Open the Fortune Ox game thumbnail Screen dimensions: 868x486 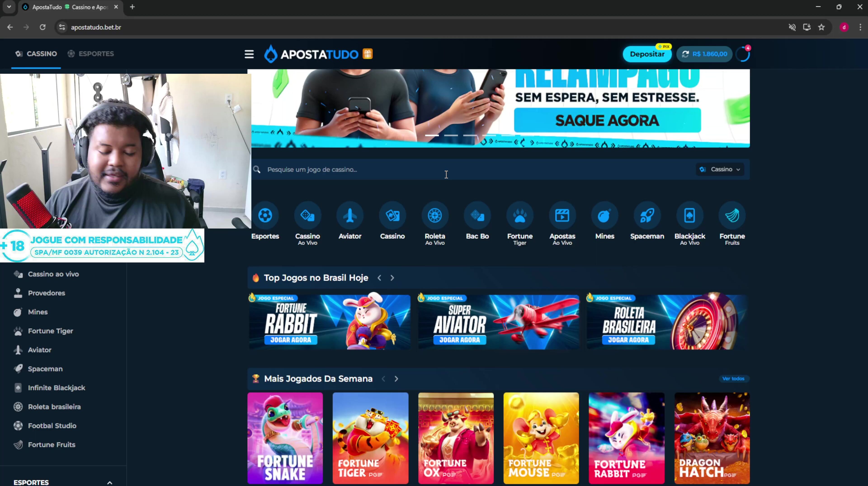456,438
